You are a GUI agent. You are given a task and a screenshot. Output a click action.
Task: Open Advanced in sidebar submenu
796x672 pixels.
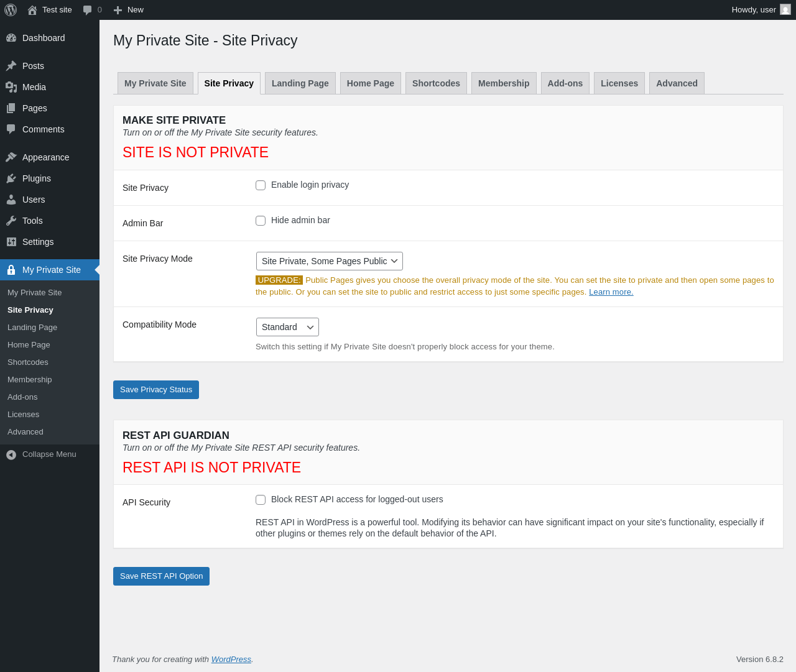click(50, 432)
